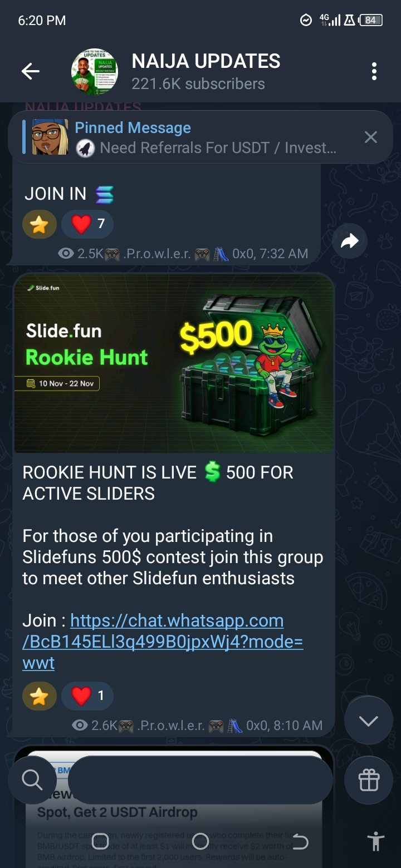Tap the Android home navigation button
The width and height of the screenshot is (401, 868).
click(200, 841)
